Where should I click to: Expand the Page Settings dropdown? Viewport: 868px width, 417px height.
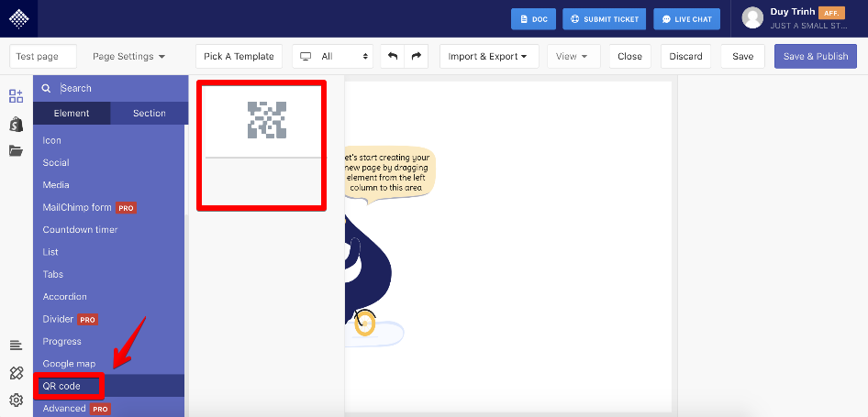coord(129,57)
